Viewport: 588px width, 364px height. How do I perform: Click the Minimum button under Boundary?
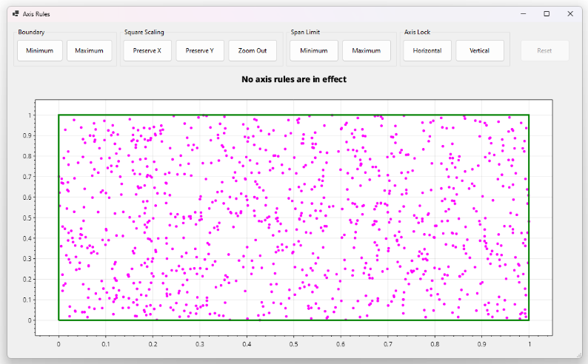pyautogui.click(x=40, y=50)
